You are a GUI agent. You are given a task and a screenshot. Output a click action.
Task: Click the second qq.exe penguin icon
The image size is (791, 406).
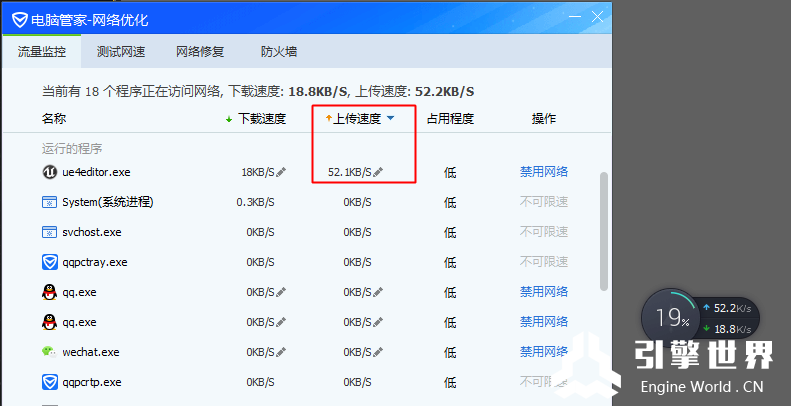click(49, 322)
